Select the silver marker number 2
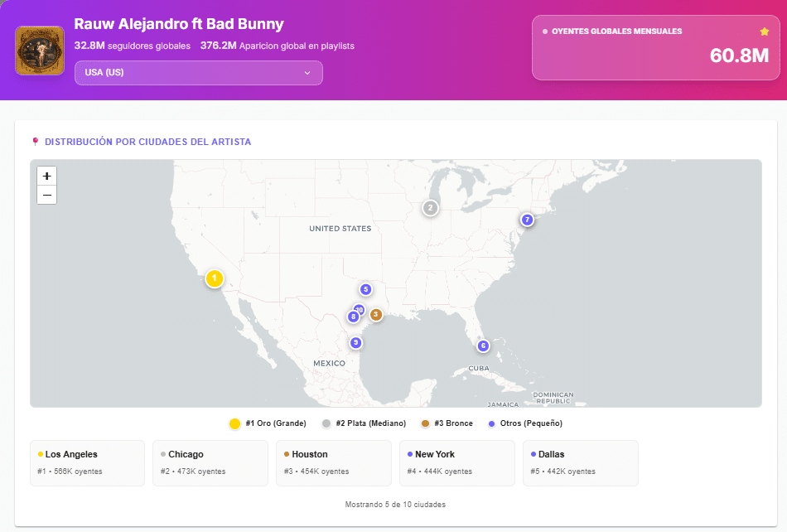This screenshot has width=787, height=532. point(430,208)
